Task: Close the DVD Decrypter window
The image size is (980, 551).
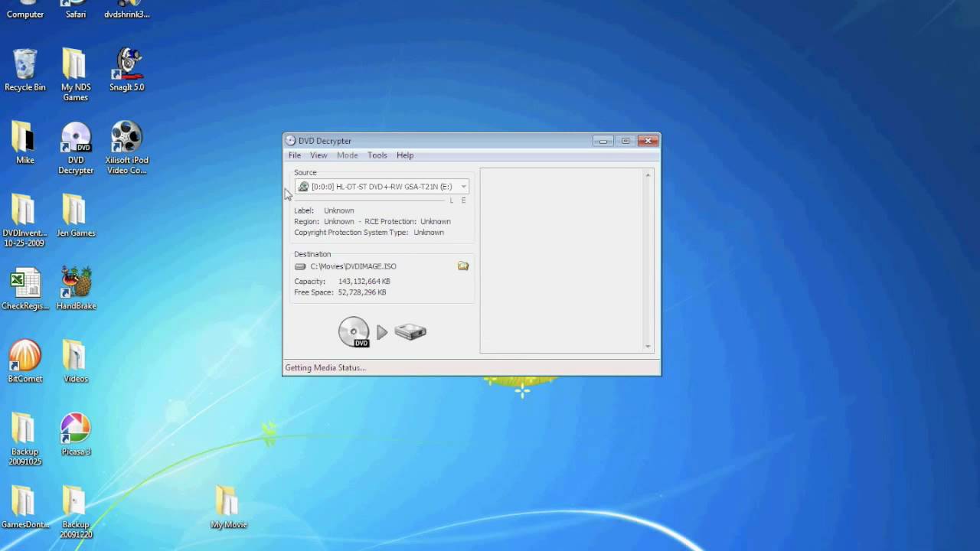Action: click(x=648, y=141)
